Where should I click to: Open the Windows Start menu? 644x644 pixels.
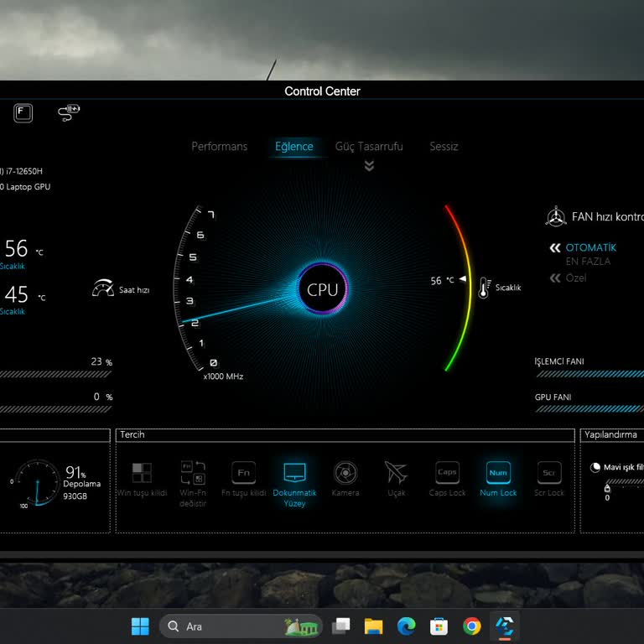(140, 626)
